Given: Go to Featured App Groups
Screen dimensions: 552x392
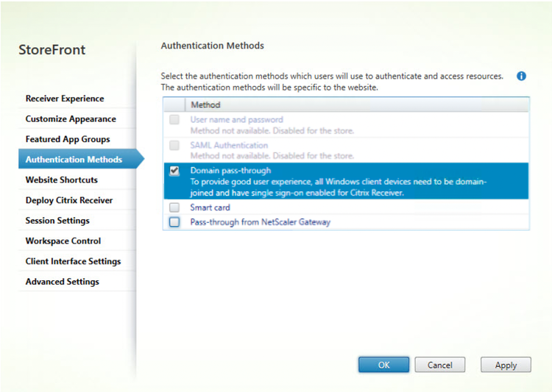Looking at the screenshot, I should tap(68, 139).
